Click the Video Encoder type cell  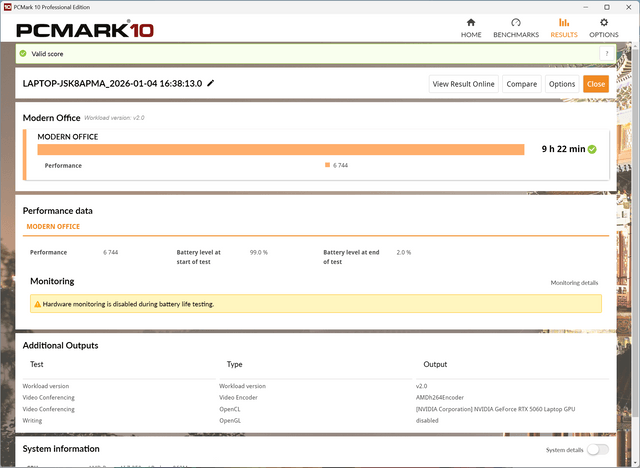238,397
